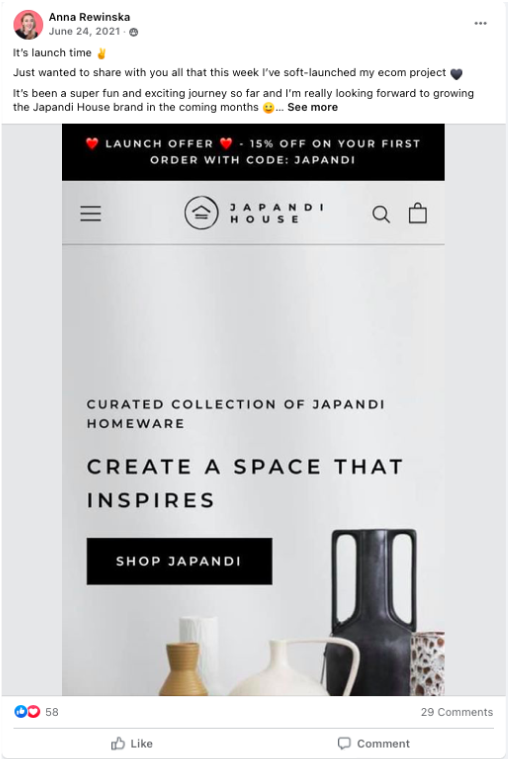508x759 pixels.
Task: Expand post text with See more
Action: pos(312,107)
